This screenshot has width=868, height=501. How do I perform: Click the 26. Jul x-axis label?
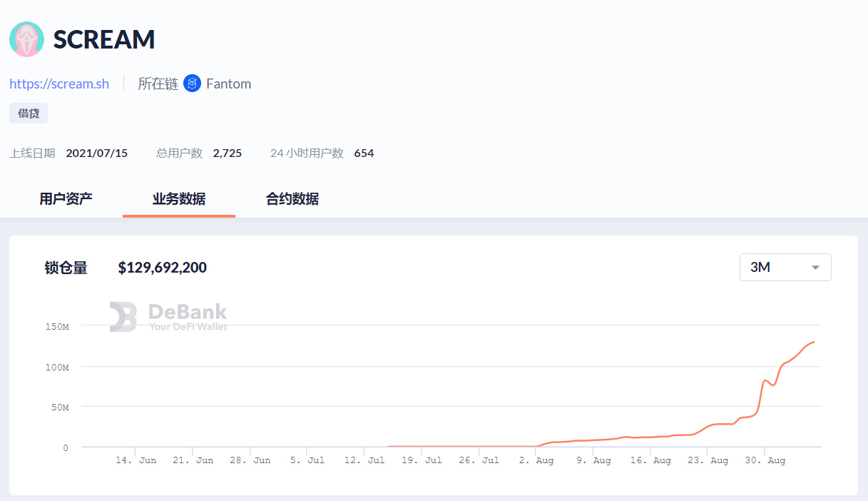pyautogui.click(x=479, y=460)
